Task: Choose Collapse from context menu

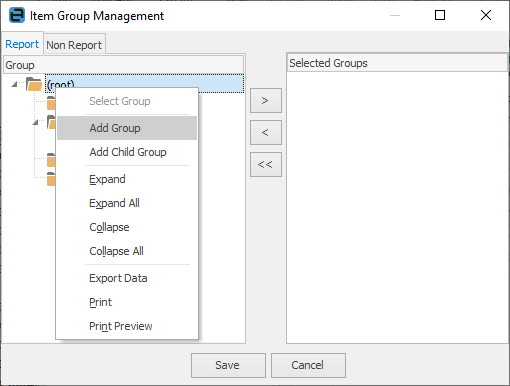Action: pyautogui.click(x=127, y=227)
